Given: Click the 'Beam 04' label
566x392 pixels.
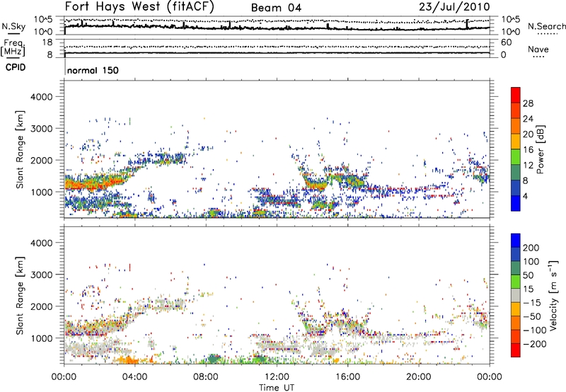Looking at the screenshot, I should 276,8.
